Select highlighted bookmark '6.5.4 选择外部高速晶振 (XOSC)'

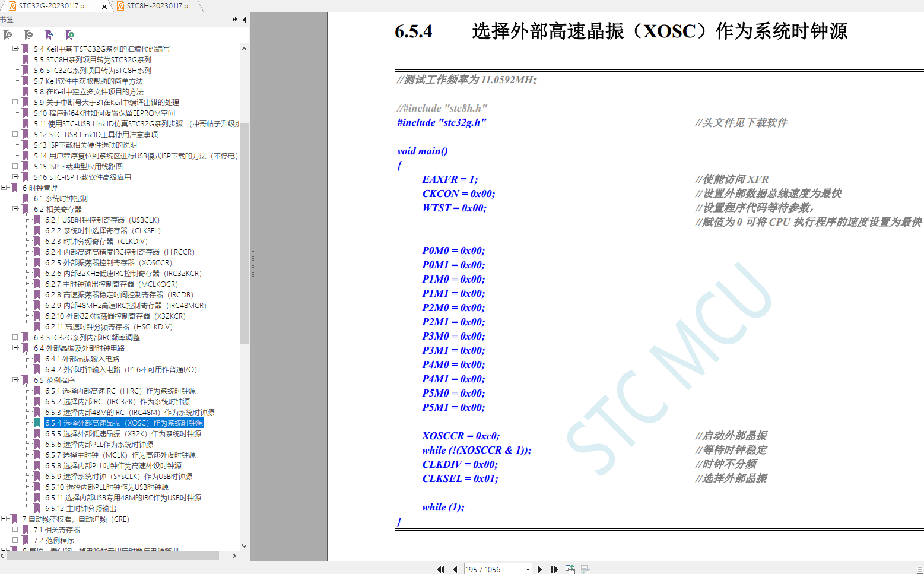tap(124, 423)
